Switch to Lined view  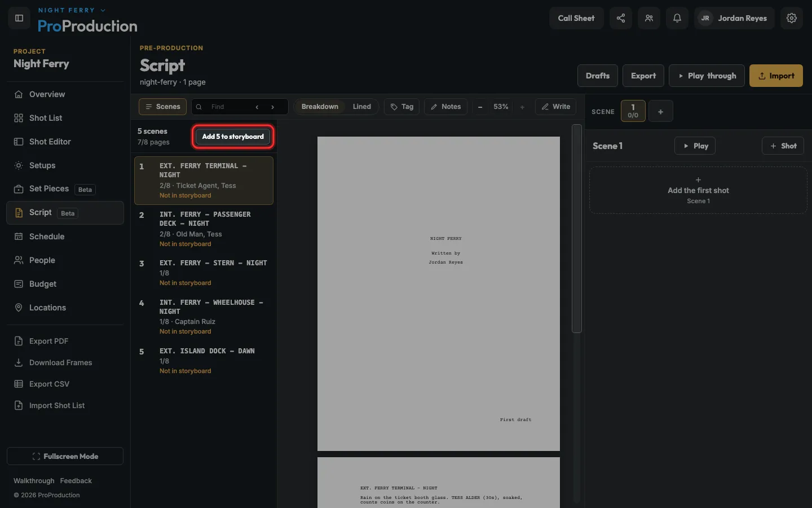(362, 107)
